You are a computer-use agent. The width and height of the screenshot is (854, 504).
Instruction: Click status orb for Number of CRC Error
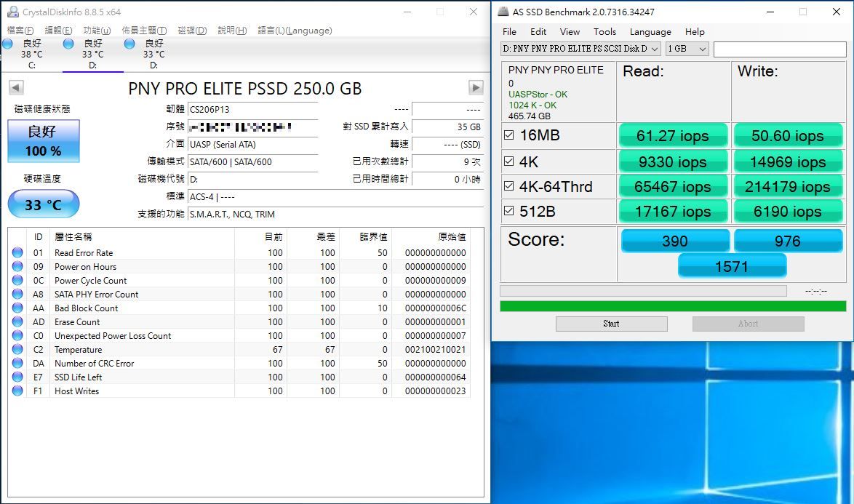[x=17, y=363]
